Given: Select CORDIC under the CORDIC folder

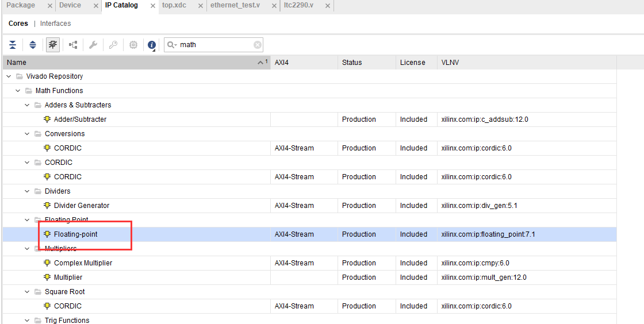Looking at the screenshot, I should click(68, 177).
